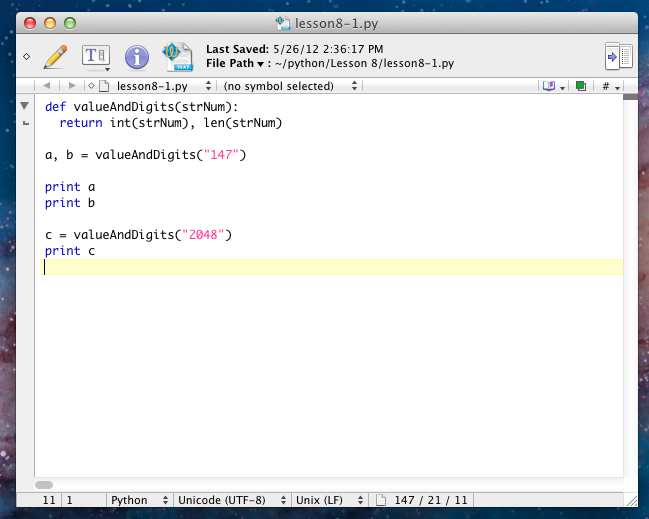Zoom the window with green button

point(70,23)
